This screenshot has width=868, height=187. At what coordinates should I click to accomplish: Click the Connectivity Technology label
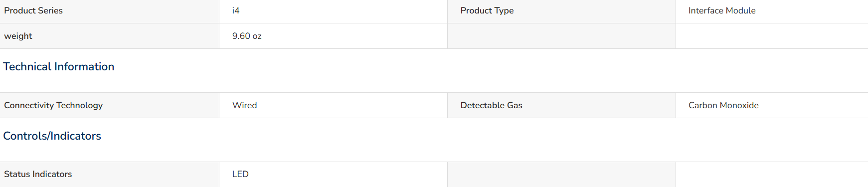[x=53, y=105]
